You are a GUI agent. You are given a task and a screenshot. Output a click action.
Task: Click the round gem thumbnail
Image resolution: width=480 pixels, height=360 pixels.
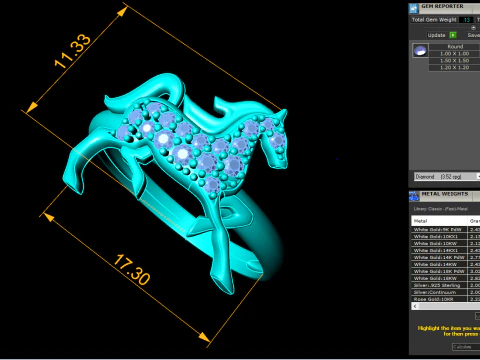[420, 51]
